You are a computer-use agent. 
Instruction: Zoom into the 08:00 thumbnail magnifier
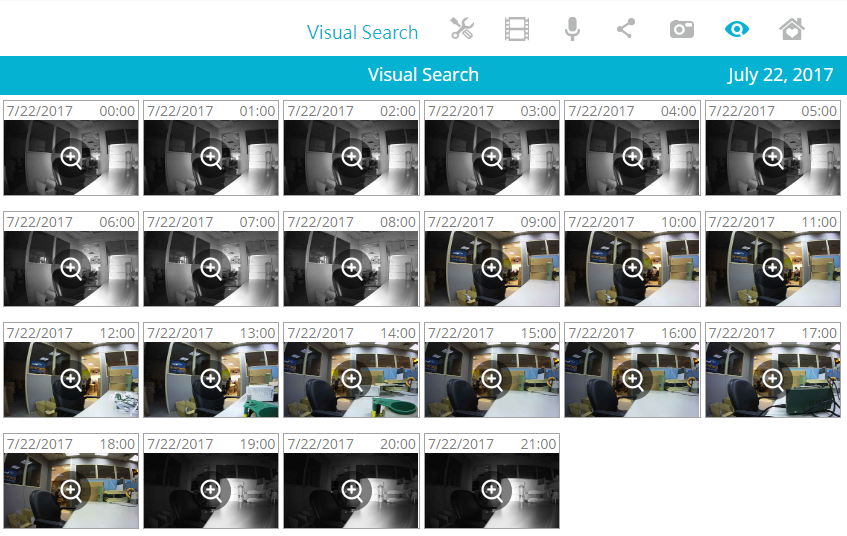click(352, 268)
